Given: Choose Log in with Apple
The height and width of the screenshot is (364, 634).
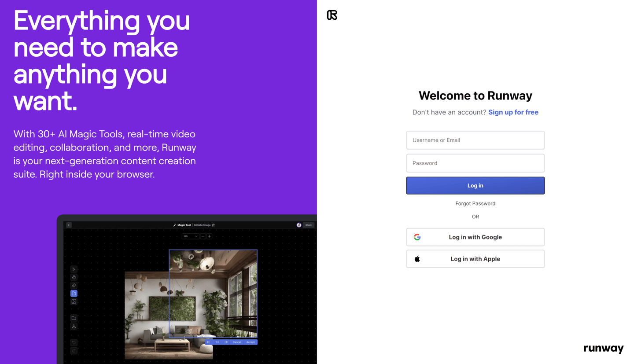Looking at the screenshot, I should (475, 259).
